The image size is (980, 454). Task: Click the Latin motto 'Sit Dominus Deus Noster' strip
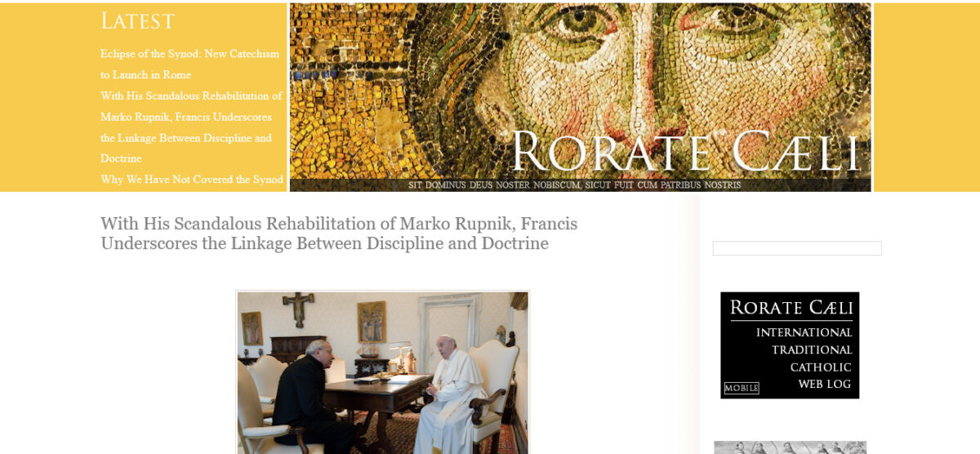click(x=574, y=185)
